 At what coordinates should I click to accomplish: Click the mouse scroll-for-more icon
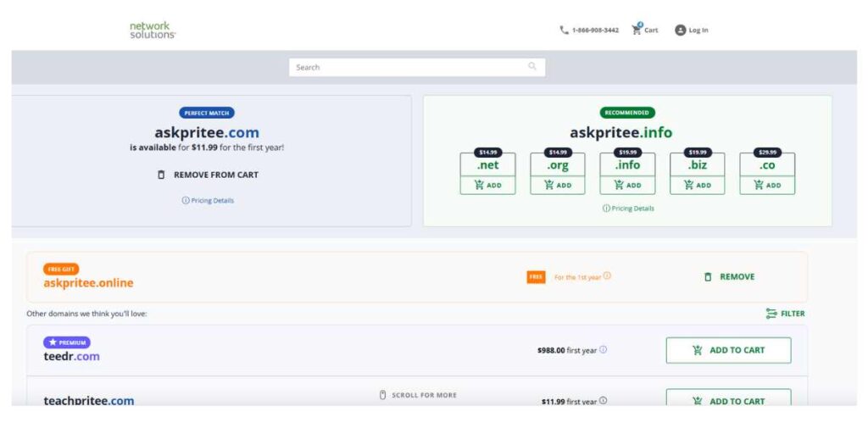[x=382, y=395]
